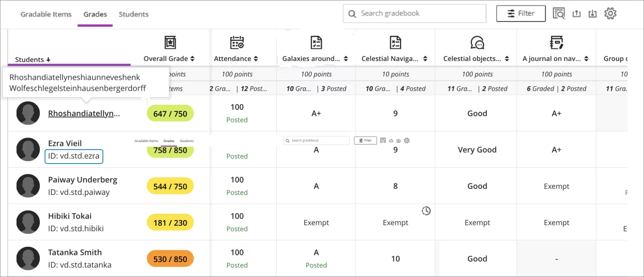Click the upload gradebook icon

tap(577, 14)
